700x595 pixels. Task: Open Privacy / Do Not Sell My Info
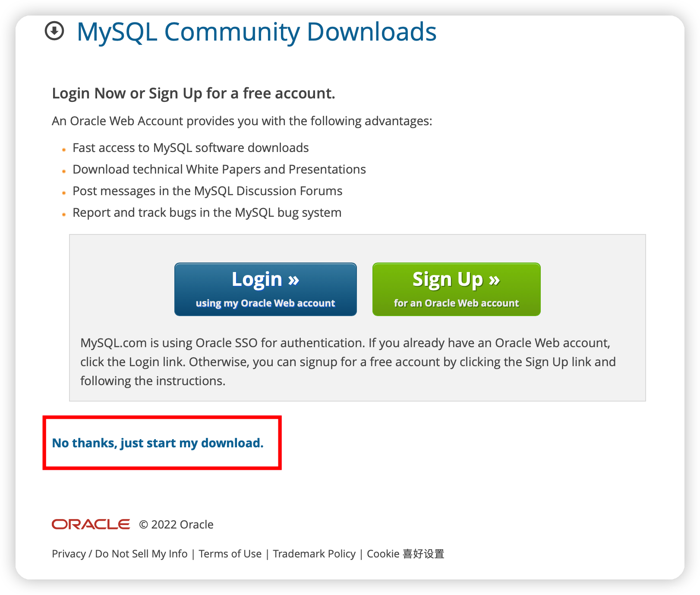(120, 554)
